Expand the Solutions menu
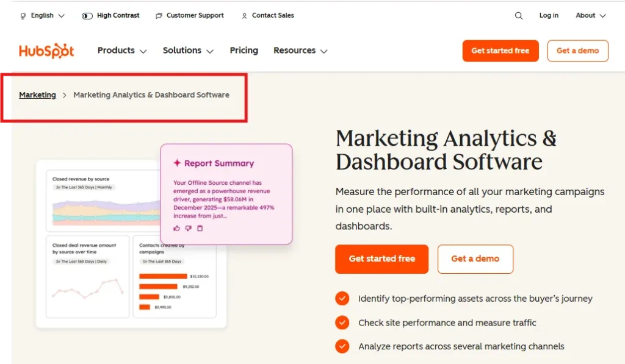This screenshot has height=364, width=625. coord(188,51)
